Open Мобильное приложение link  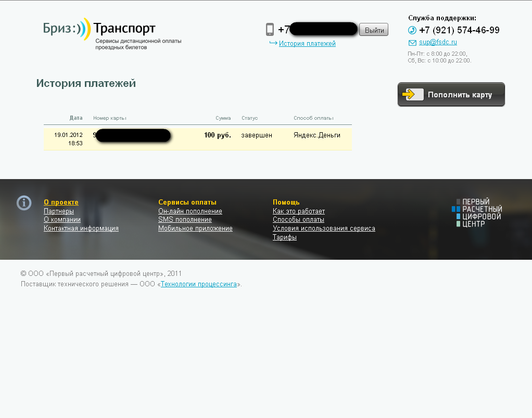195,229
